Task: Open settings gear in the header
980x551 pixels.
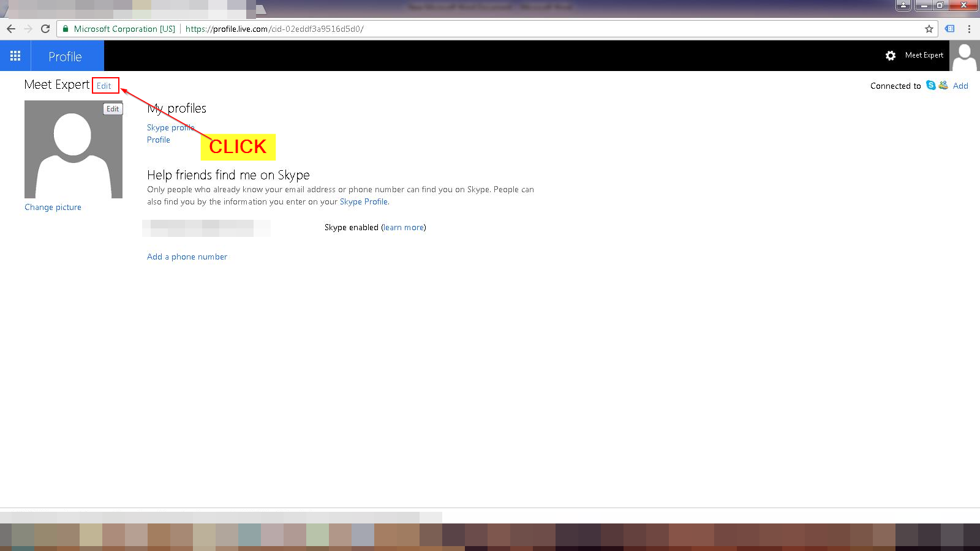Action: 891,56
